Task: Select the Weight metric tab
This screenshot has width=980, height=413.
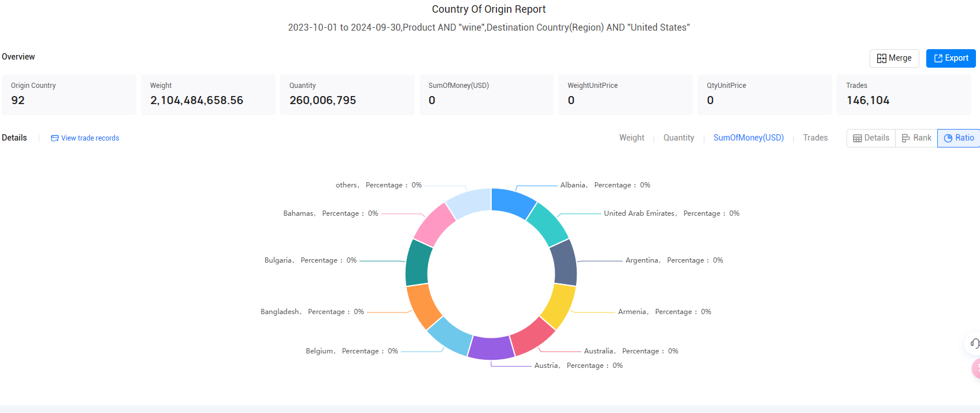Action: pos(632,138)
